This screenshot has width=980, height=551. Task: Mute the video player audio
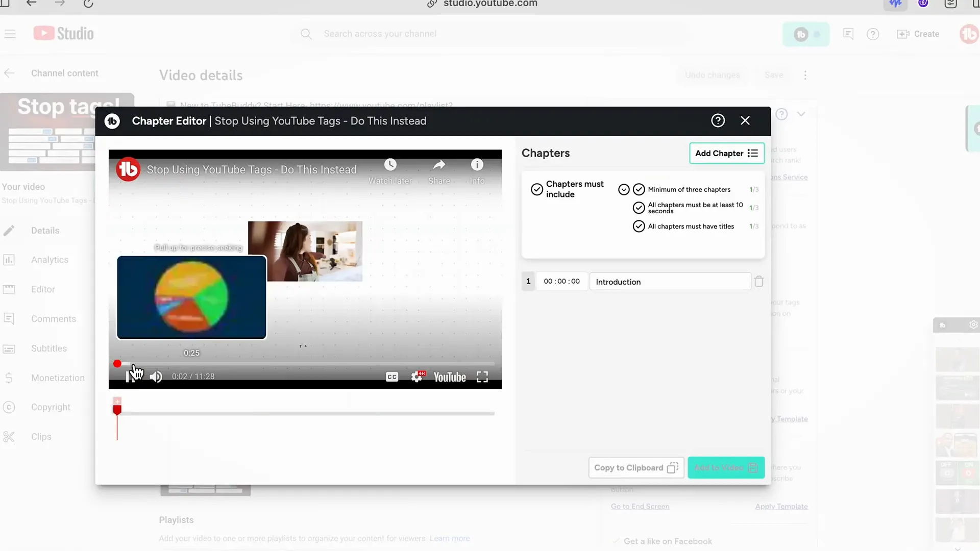click(156, 377)
